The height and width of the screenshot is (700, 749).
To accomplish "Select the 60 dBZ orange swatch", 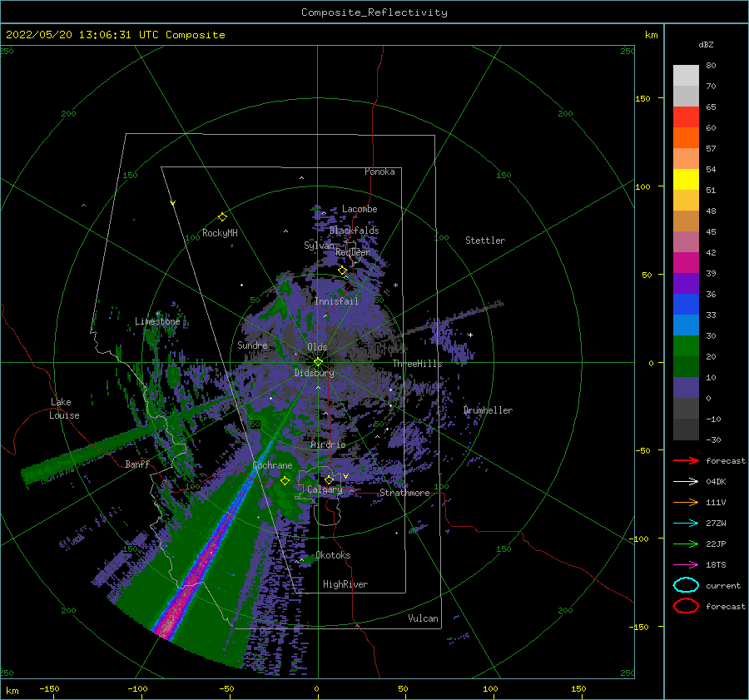I will point(686,138).
